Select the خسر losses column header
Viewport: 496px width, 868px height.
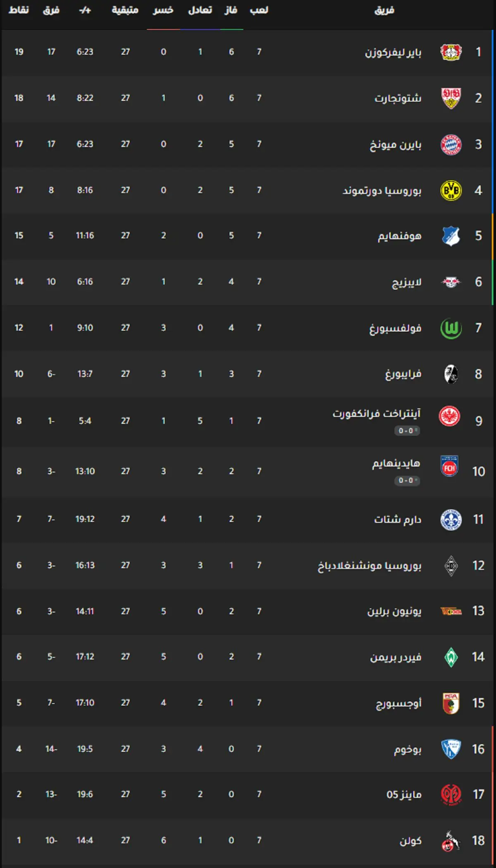[163, 10]
